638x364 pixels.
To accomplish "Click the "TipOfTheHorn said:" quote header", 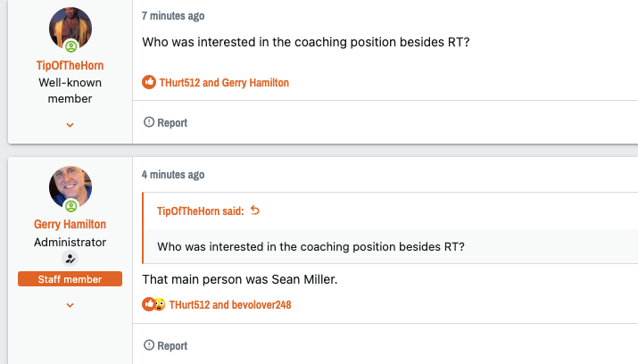I will pos(201,211).
